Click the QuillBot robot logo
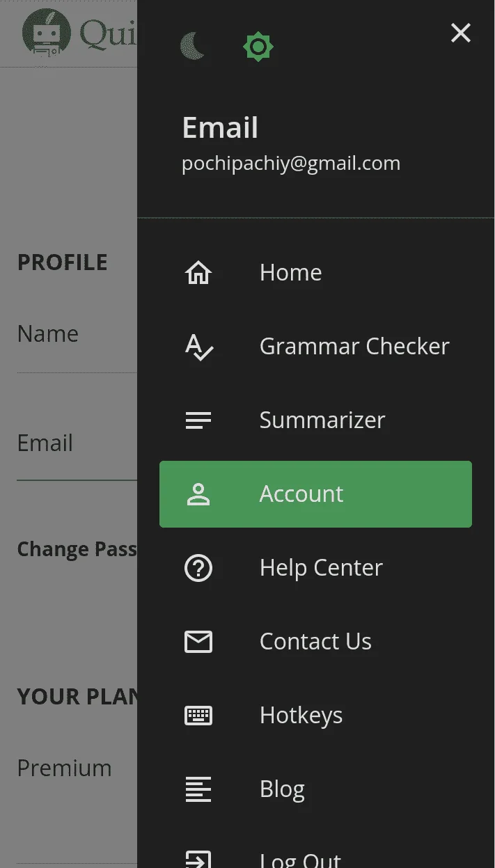495x868 pixels. pos(47,33)
